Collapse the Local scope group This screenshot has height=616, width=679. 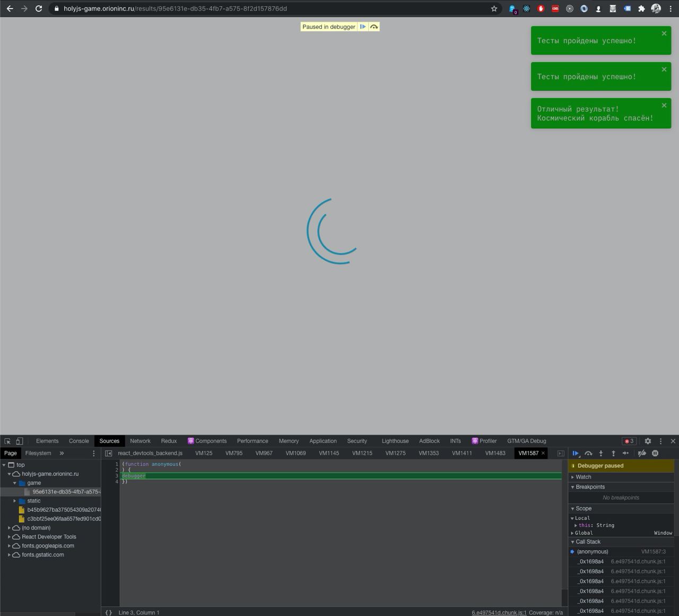(572, 518)
